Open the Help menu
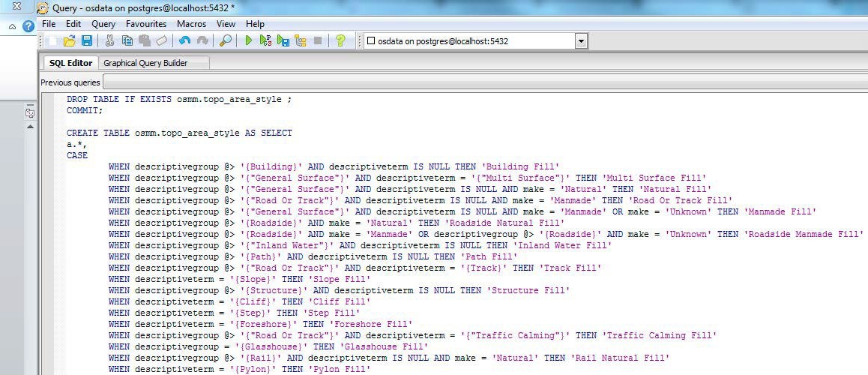The image size is (868, 375). (x=255, y=24)
